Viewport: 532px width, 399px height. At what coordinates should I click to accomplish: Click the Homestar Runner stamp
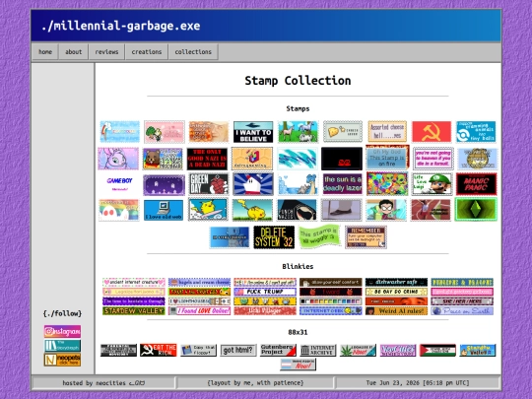253,184
